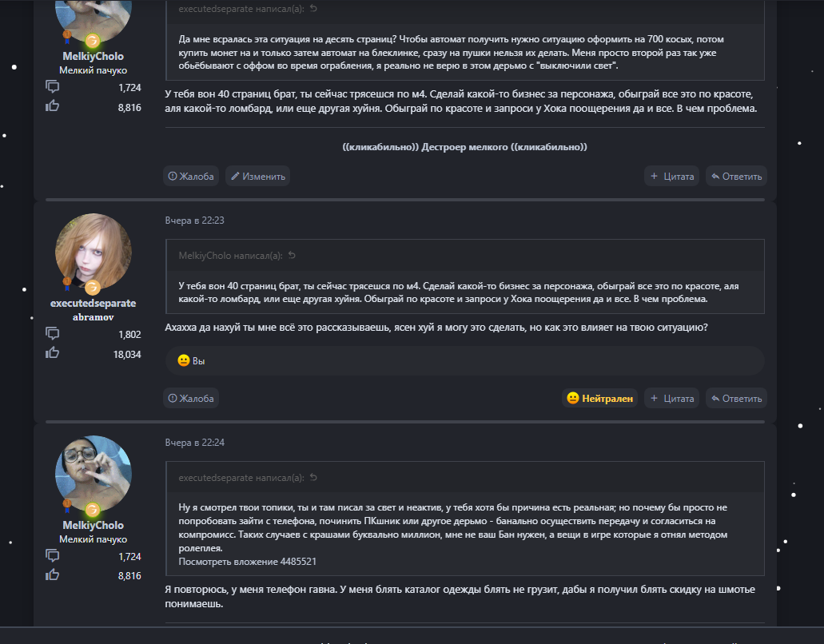Toggle "Цитата" multi-quote on the top post

(671, 176)
